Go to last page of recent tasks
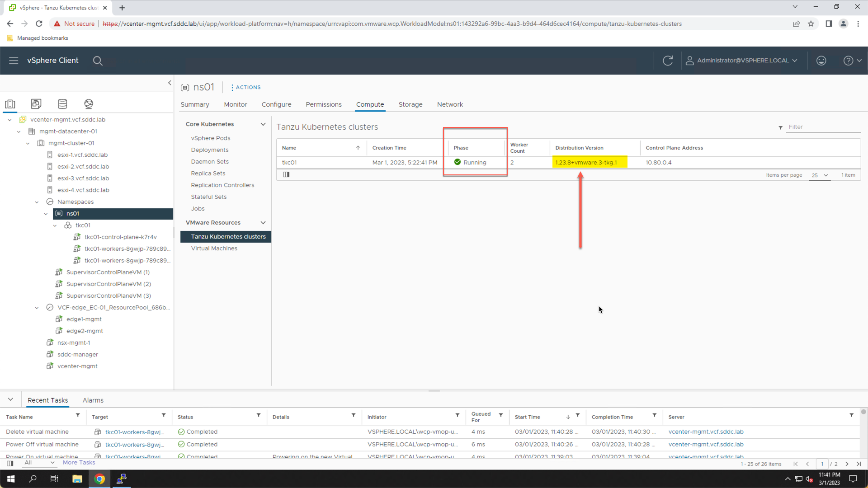 point(859,464)
